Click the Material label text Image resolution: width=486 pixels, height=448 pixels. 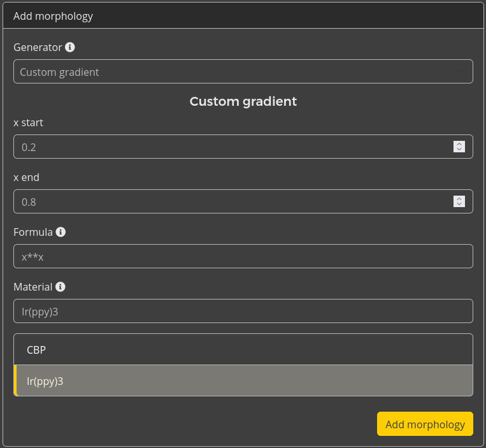point(32,287)
